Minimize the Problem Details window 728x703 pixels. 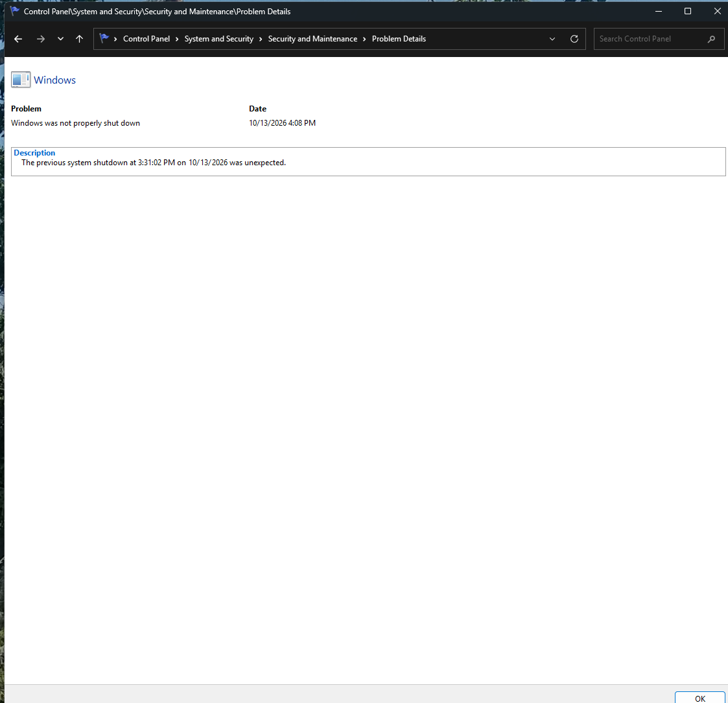[x=659, y=11]
